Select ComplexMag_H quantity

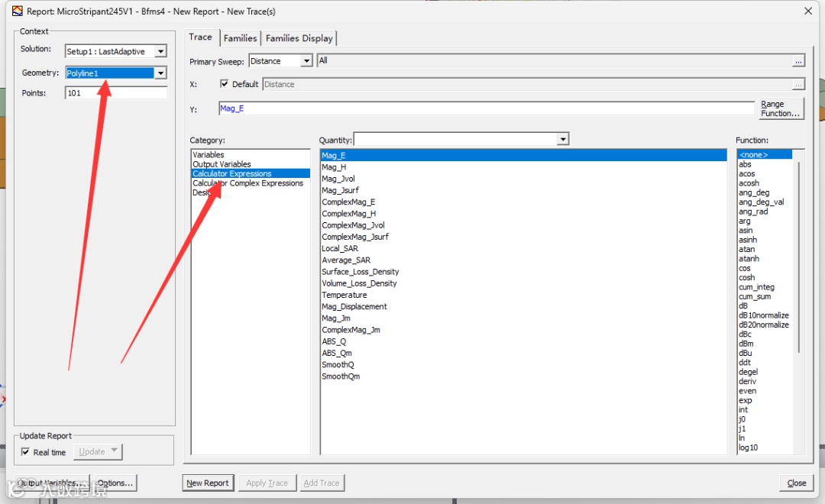pos(349,214)
